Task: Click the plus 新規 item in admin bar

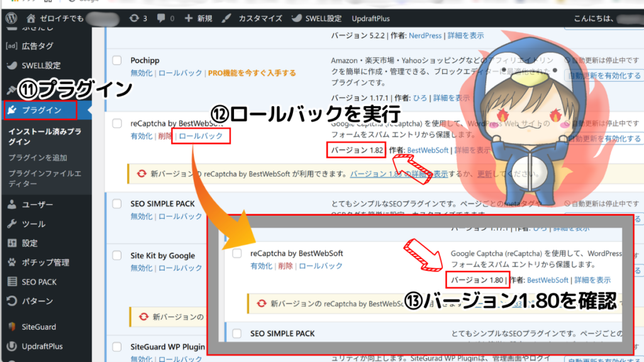Action: click(x=198, y=18)
